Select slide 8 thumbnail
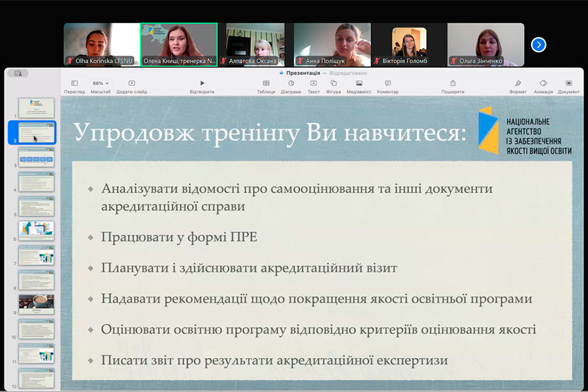The image size is (588, 392). tap(37, 280)
